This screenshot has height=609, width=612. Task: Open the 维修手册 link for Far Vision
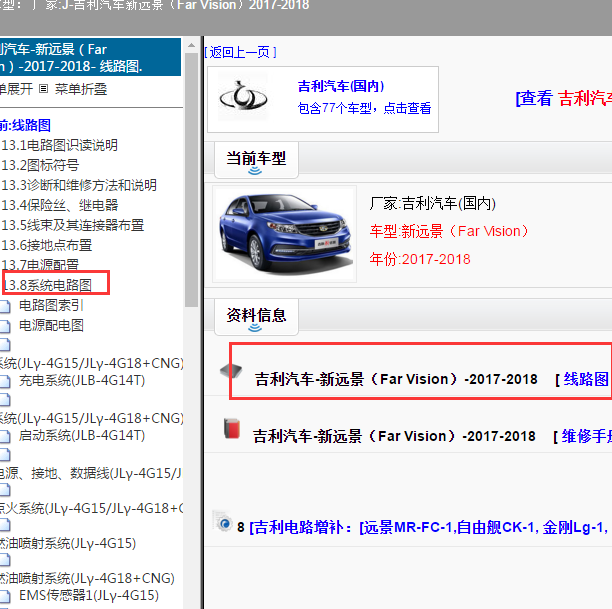(587, 436)
